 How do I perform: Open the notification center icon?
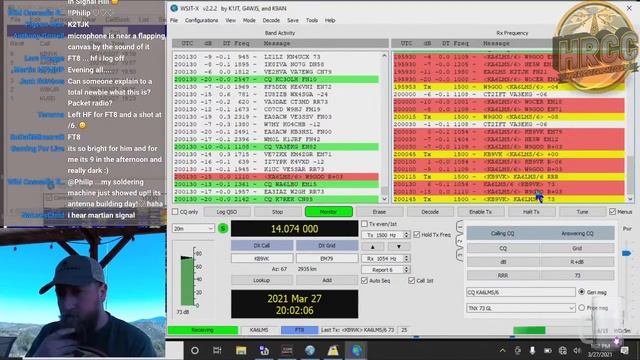coord(624,350)
